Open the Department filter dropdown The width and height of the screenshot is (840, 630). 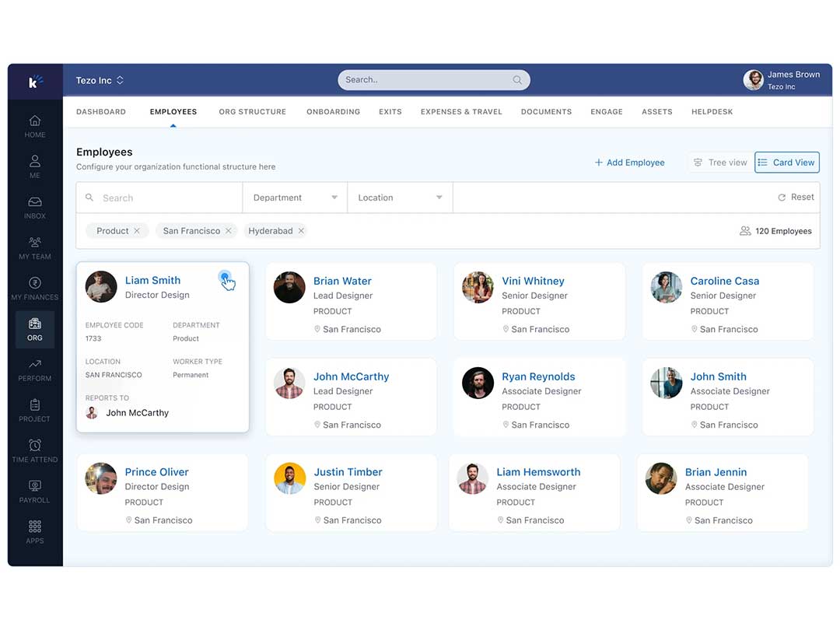pos(296,198)
